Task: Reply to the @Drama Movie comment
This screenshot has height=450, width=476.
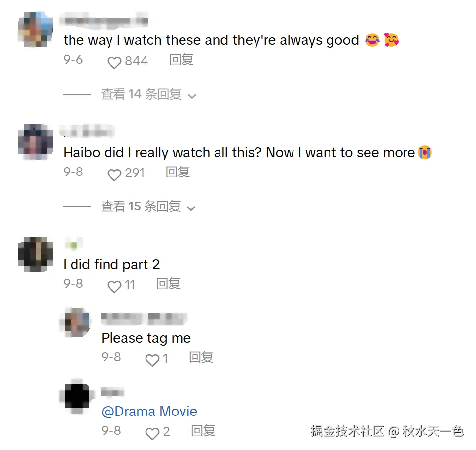Action: click(203, 431)
